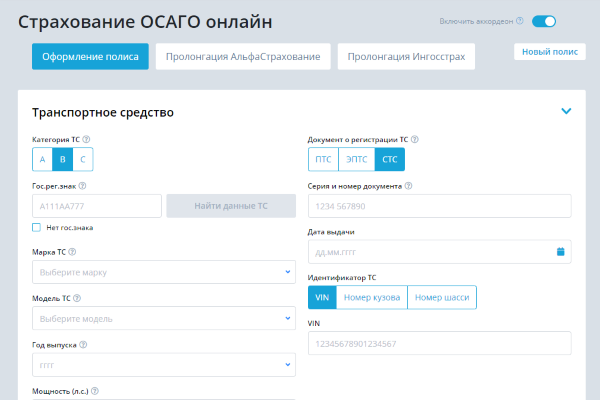Viewport: 600px width, 400px height.
Task: Select Номер кузова identifier option
Action: (x=372, y=297)
